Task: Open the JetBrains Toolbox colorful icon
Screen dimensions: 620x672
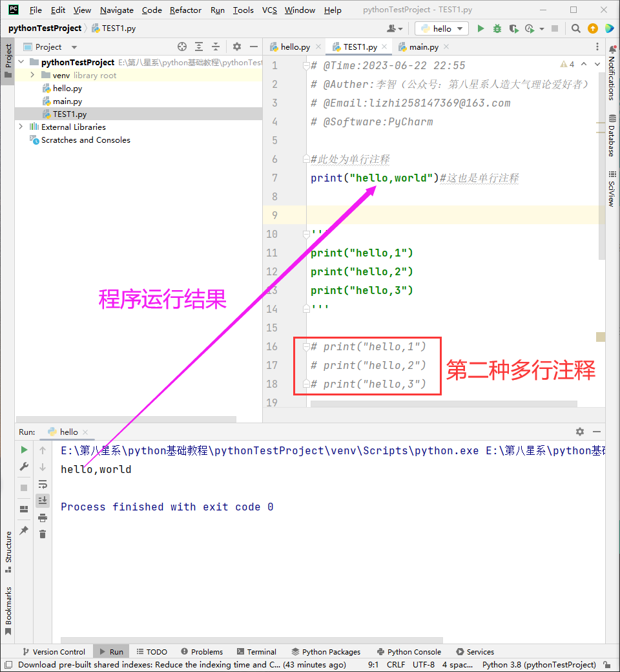Action: (609, 28)
